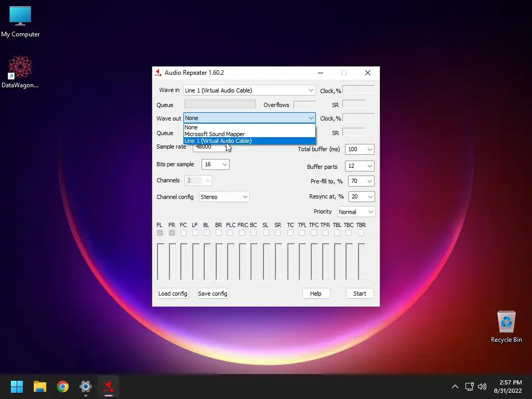Open Google Chrome from taskbar
The image size is (532, 399).
pos(63,387)
